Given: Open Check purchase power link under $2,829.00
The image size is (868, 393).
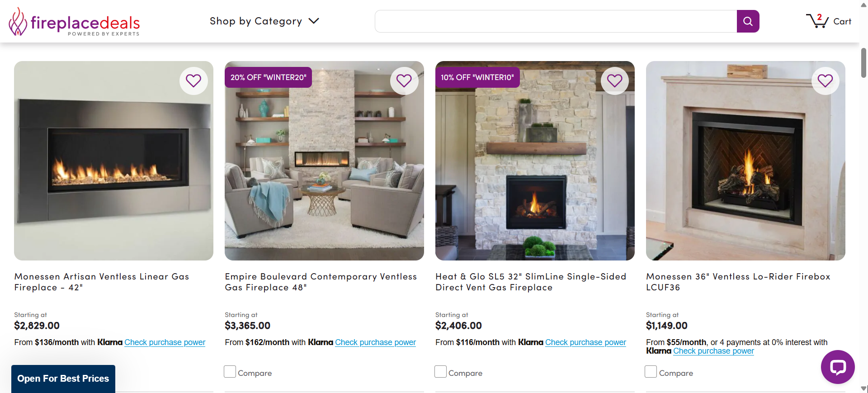Looking at the screenshot, I should (165, 342).
